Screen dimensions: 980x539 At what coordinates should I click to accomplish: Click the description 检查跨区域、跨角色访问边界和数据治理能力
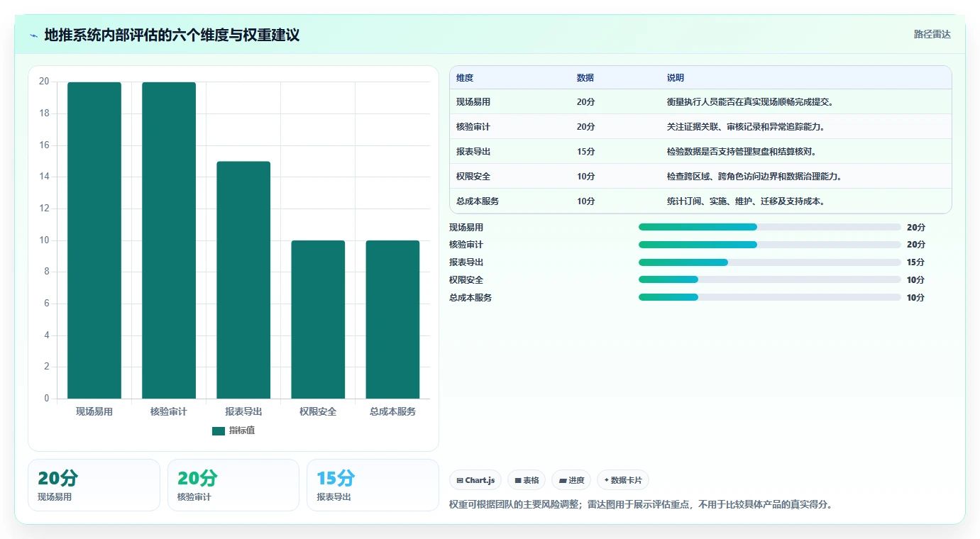755,177
